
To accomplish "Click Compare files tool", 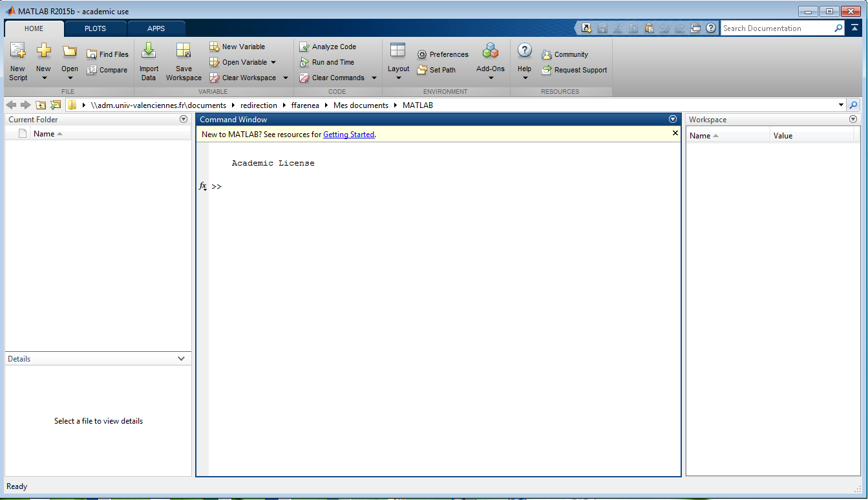I will (107, 70).
